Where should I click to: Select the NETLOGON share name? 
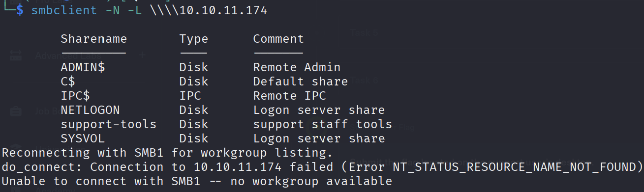click(x=90, y=110)
